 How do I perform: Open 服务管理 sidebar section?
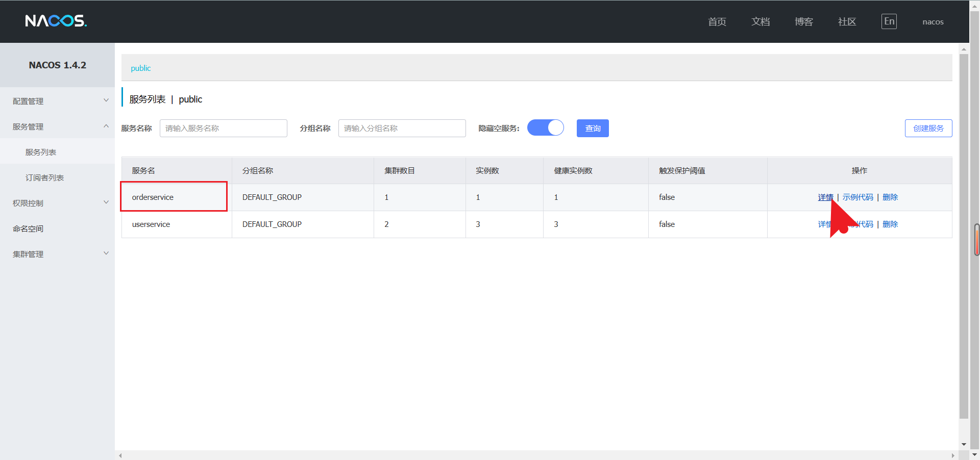tap(28, 126)
